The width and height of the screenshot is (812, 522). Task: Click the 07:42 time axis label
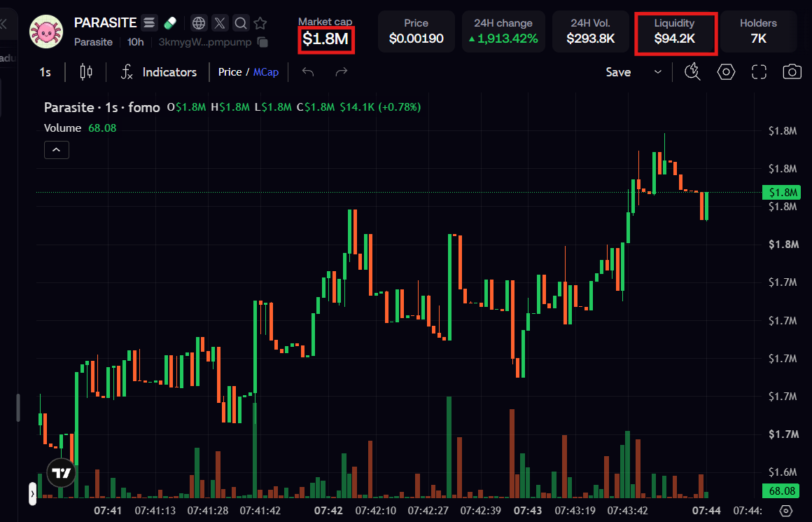tap(328, 511)
